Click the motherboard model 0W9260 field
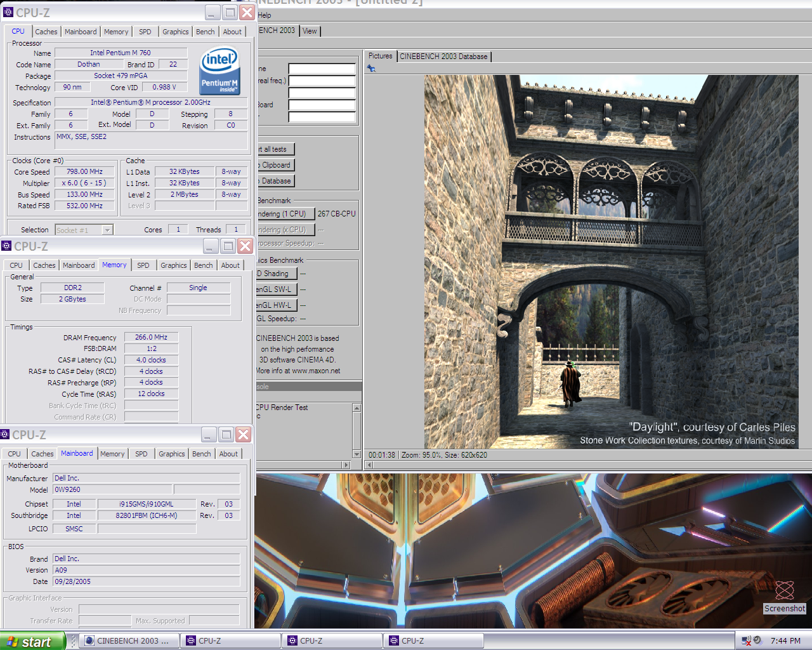The image size is (812, 650). (112, 489)
